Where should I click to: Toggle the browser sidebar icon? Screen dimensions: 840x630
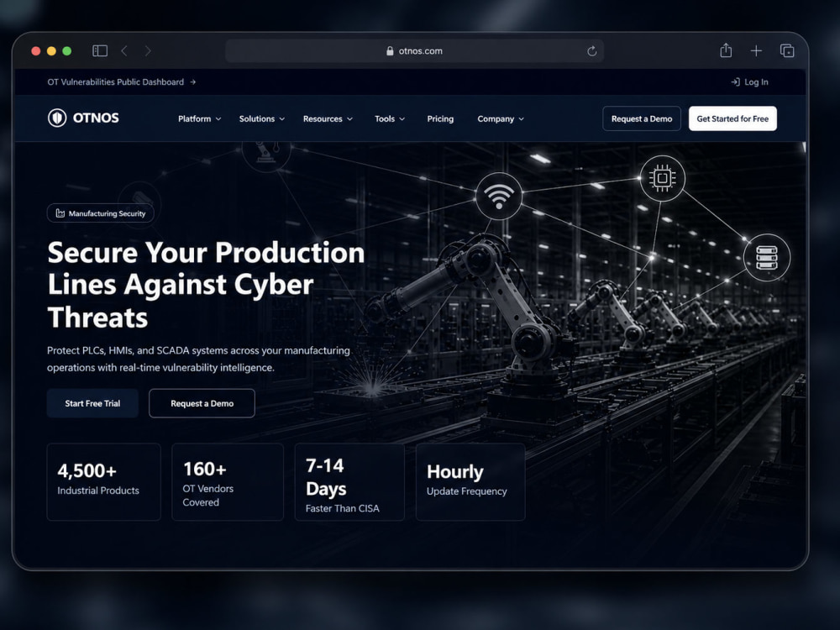(100, 51)
